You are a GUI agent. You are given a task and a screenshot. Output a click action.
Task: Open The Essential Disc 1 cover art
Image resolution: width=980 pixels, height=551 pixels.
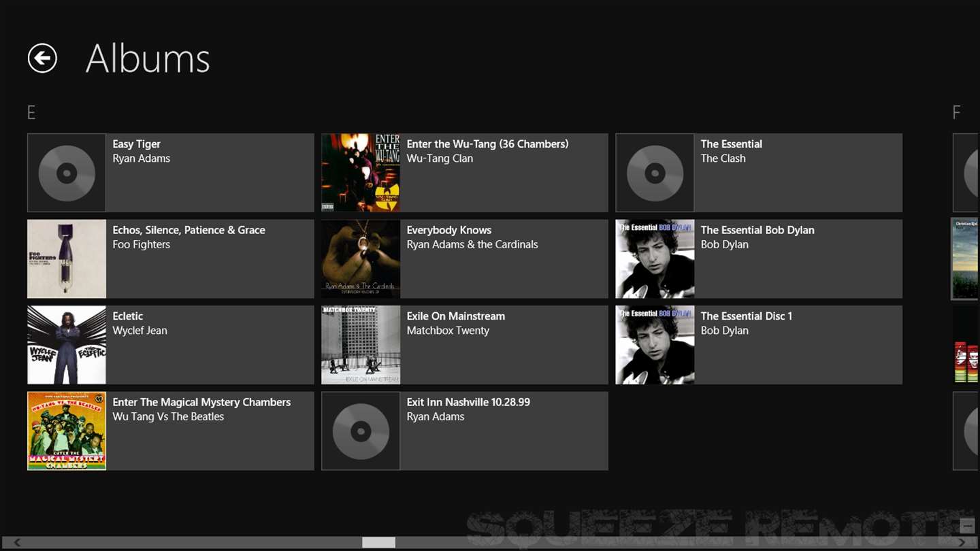(655, 345)
